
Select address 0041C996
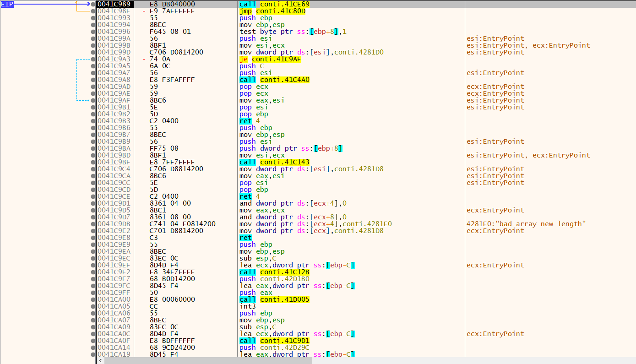[x=114, y=32]
